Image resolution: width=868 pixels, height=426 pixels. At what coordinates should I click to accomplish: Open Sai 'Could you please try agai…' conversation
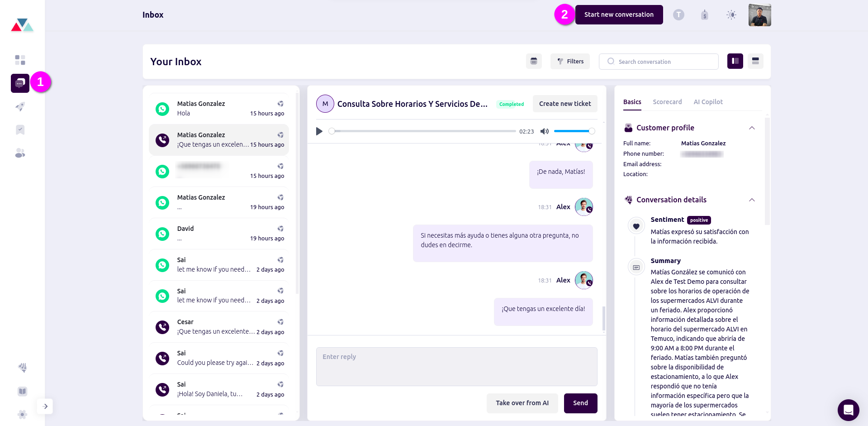point(219,358)
